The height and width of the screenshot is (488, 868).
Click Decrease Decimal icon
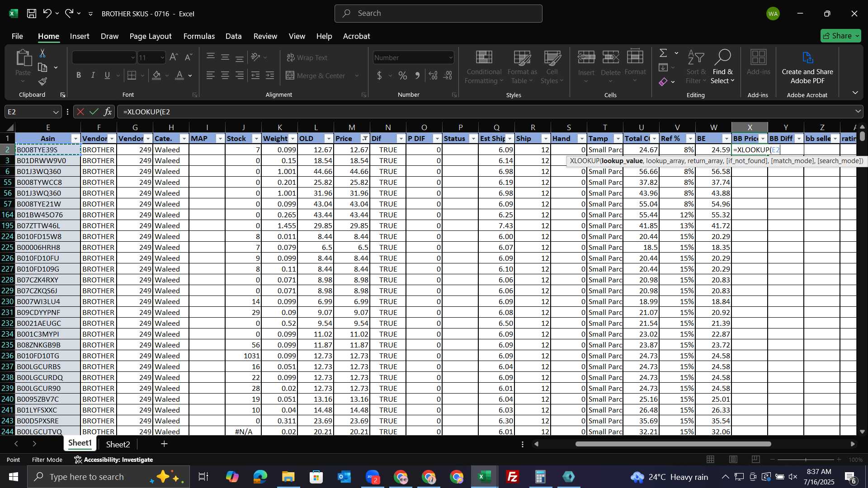point(448,75)
